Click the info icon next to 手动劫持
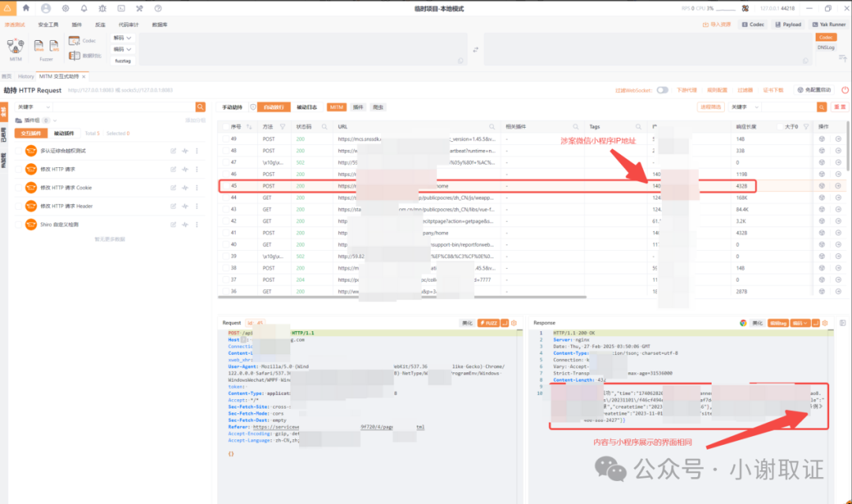The image size is (852, 504). 252,107
